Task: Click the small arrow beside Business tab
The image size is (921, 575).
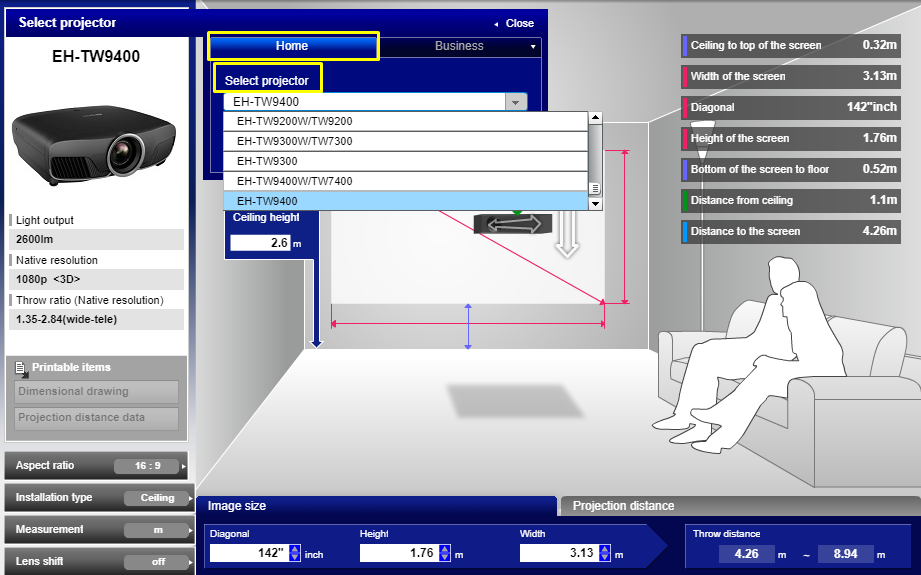Action: pos(533,47)
